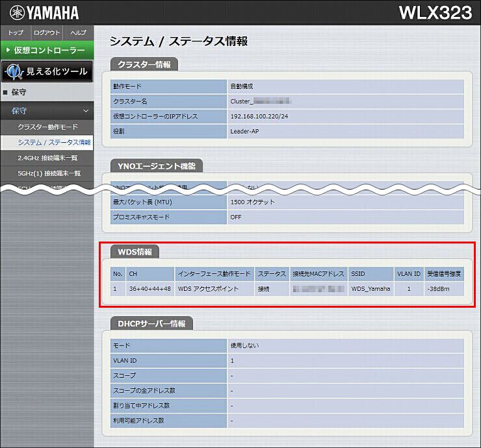Expand the 仮想コントローラー section

coord(47,50)
